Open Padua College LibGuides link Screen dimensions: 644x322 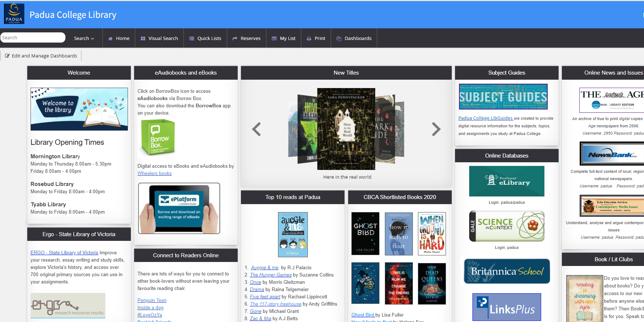click(486, 118)
